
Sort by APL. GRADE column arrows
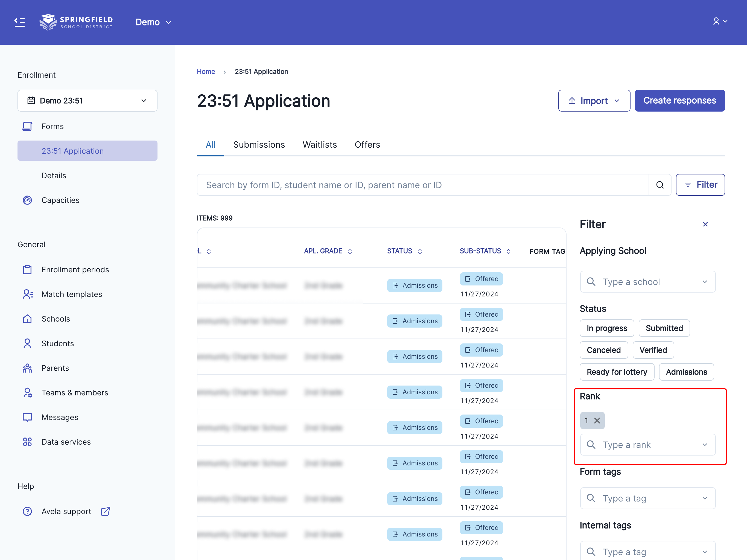[x=350, y=251]
